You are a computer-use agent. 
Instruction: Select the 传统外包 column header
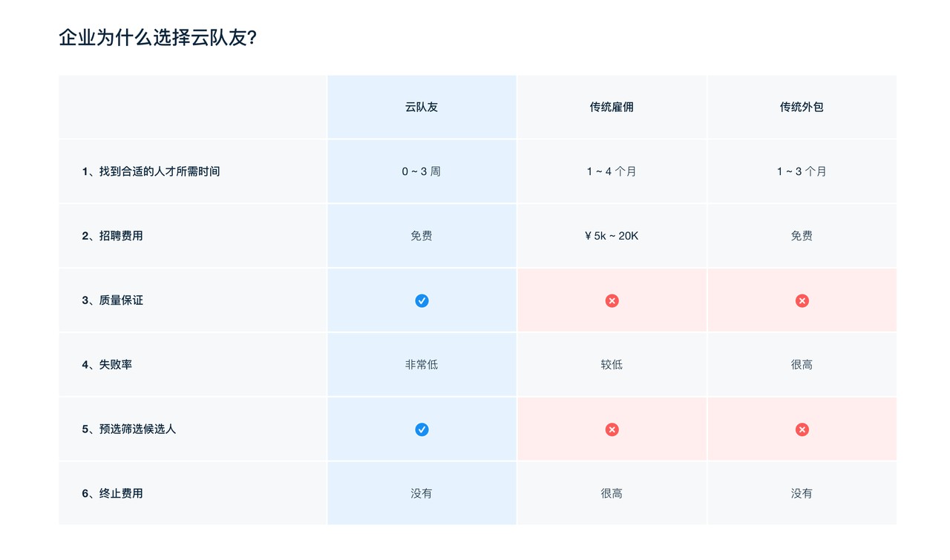pos(802,107)
